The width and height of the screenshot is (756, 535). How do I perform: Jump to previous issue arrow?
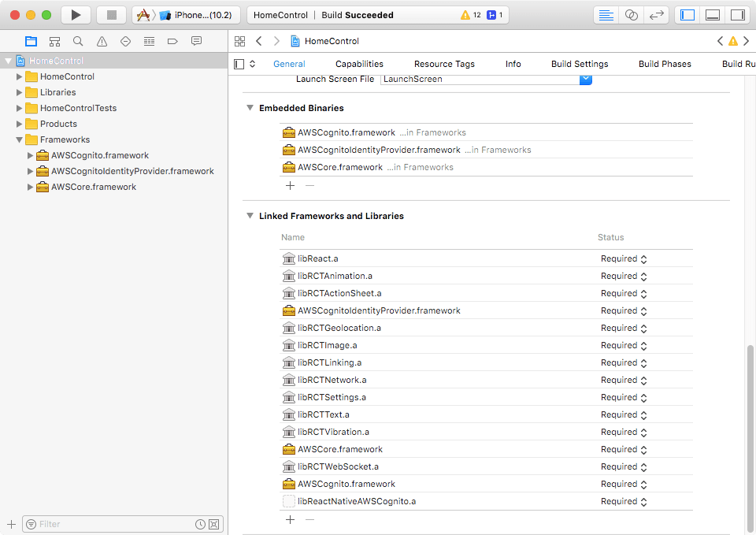[x=720, y=41]
